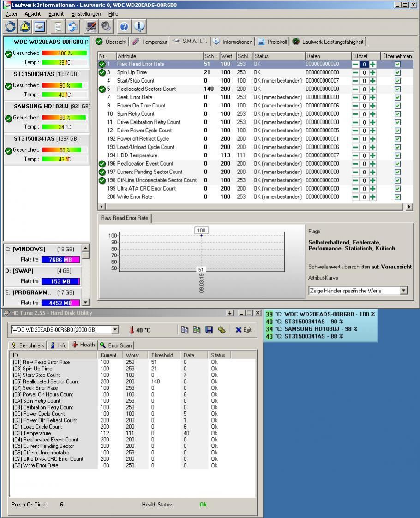Click the HD Tune copy screenshot icon
420x518 pixels.
pyautogui.click(x=197, y=329)
